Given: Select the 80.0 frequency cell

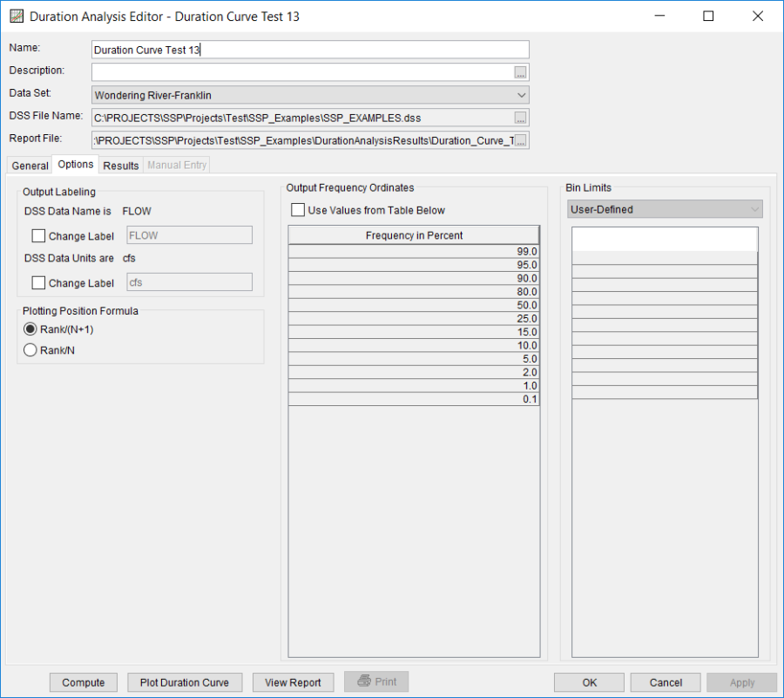Looking at the screenshot, I should (414, 292).
